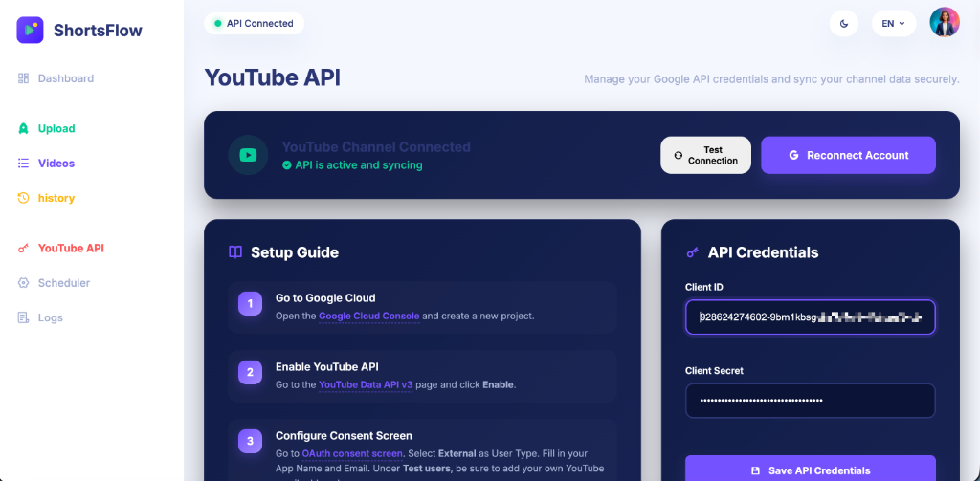This screenshot has width=980, height=481.
Task: Click the YouTube API page heading
Action: click(x=273, y=78)
